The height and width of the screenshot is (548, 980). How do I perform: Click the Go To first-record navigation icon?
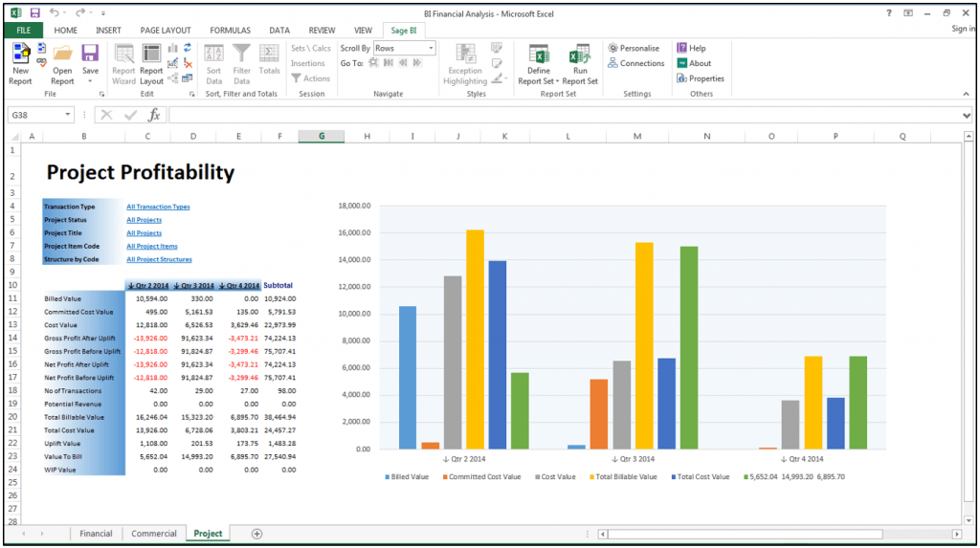tap(389, 62)
